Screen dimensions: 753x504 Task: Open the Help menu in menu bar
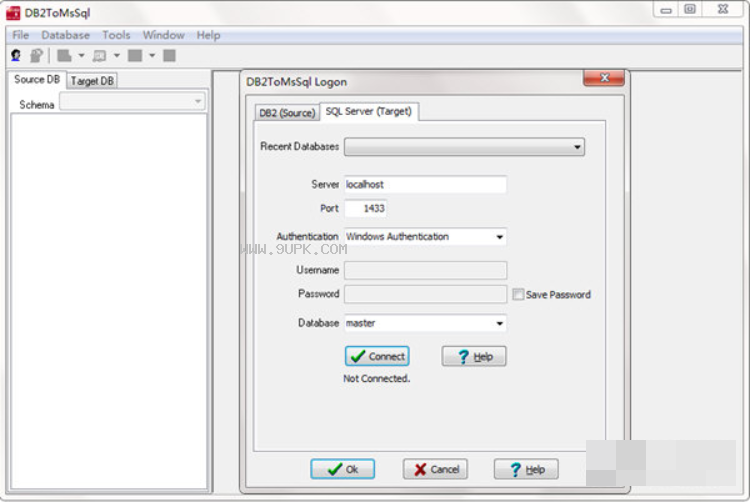coord(208,35)
